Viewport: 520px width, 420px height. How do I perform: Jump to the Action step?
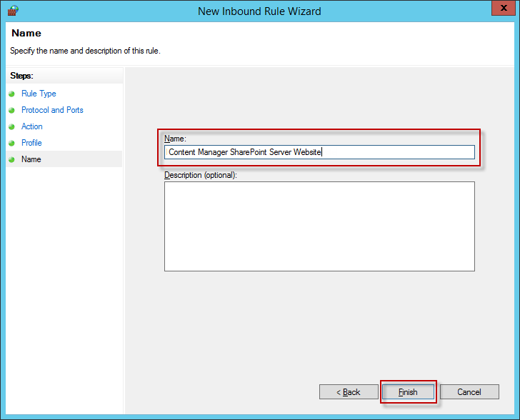pyautogui.click(x=32, y=126)
